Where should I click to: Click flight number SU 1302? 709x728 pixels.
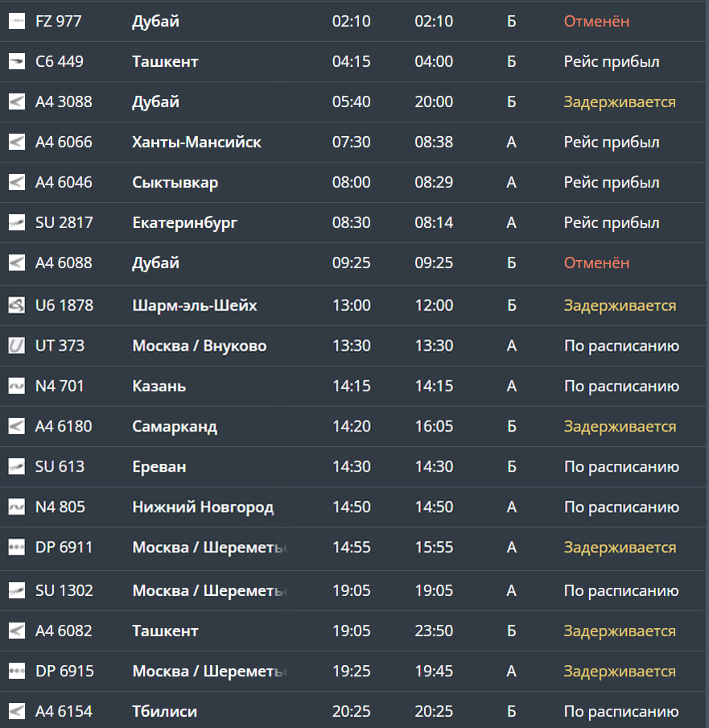click(x=64, y=591)
